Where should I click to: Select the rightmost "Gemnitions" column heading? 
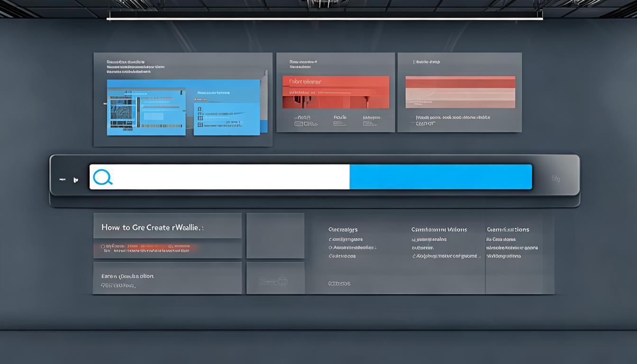[508, 229]
